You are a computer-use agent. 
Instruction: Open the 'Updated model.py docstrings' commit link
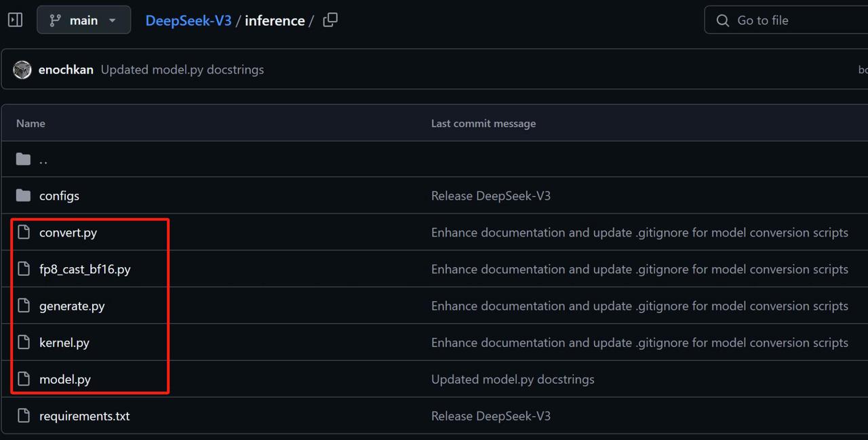point(182,70)
